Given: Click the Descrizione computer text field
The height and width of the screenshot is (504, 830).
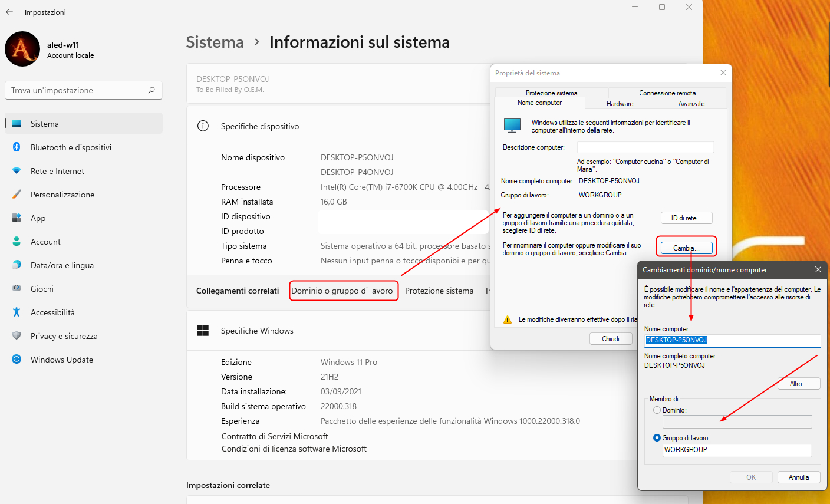Looking at the screenshot, I should (645, 147).
